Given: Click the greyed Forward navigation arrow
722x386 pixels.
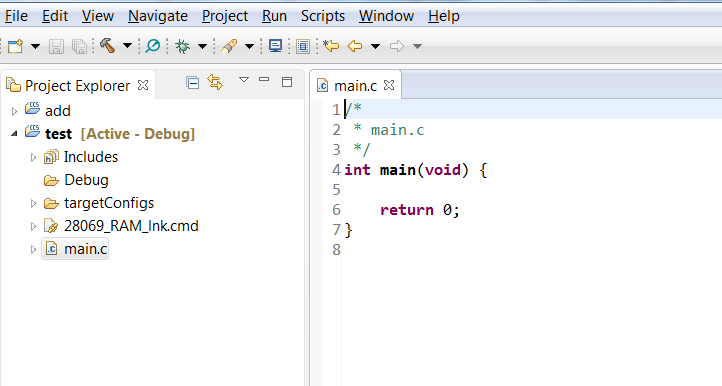Looking at the screenshot, I should click(396, 46).
